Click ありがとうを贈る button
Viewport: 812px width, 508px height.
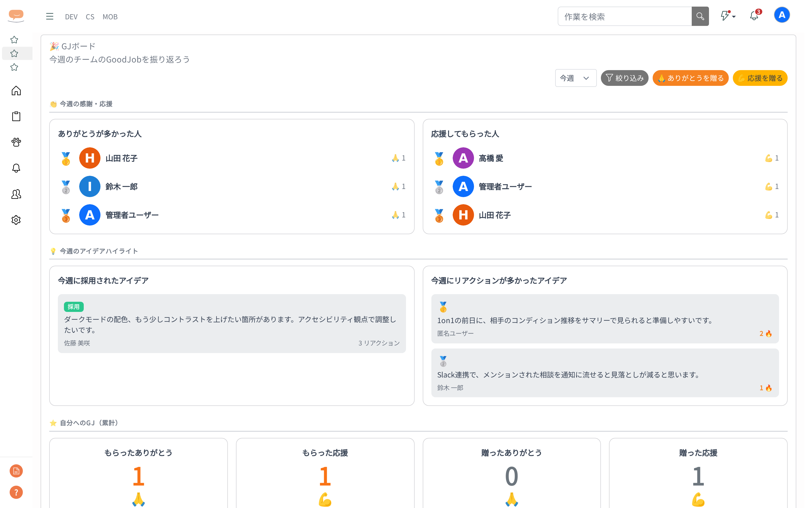point(690,78)
